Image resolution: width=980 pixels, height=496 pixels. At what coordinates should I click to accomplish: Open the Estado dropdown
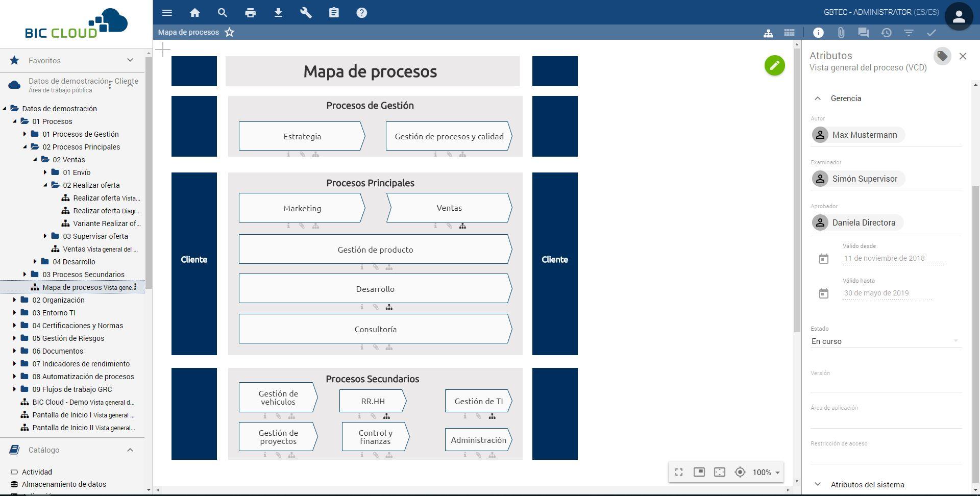point(886,341)
